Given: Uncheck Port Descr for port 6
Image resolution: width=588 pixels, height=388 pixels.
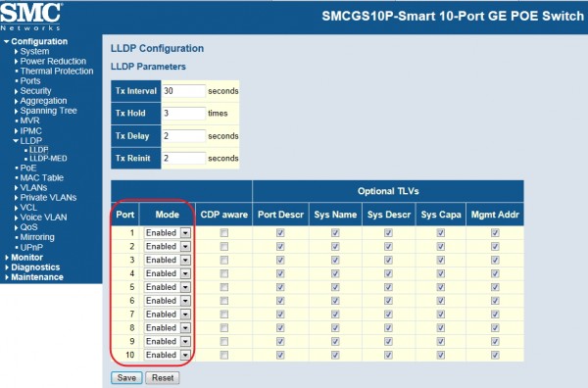Looking at the screenshot, I should click(x=280, y=301).
